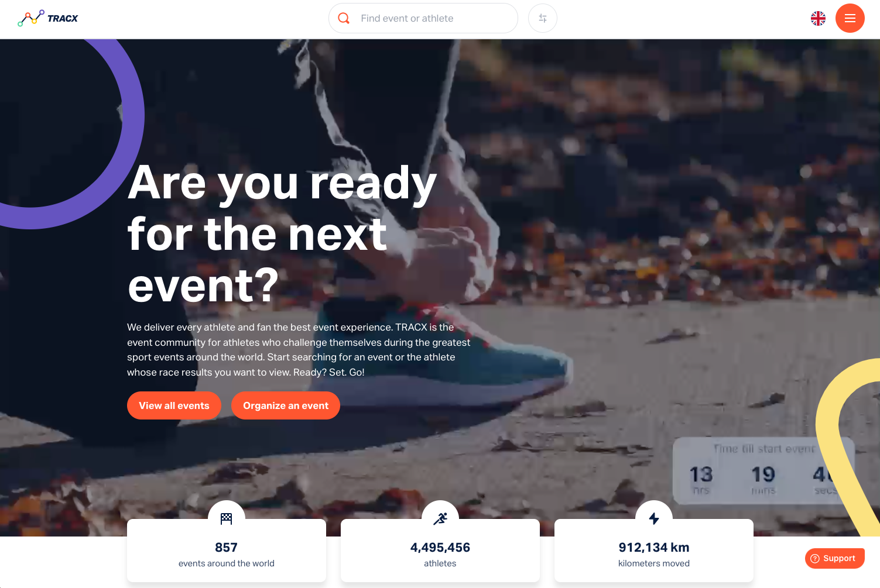Open the orange hamburger menu

coord(850,18)
